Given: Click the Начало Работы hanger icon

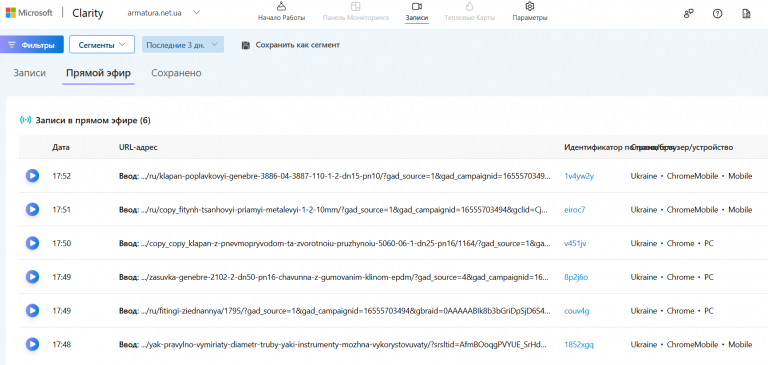Looking at the screenshot, I should pos(282,6).
